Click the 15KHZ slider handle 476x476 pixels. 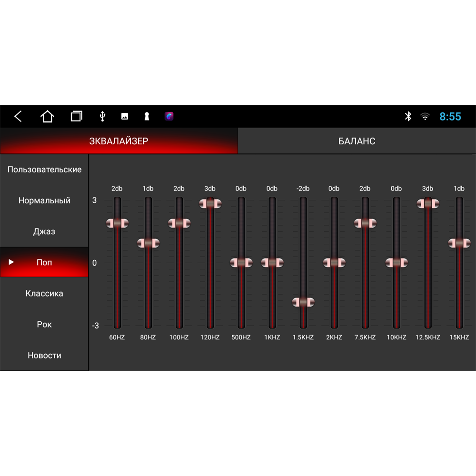459,243
